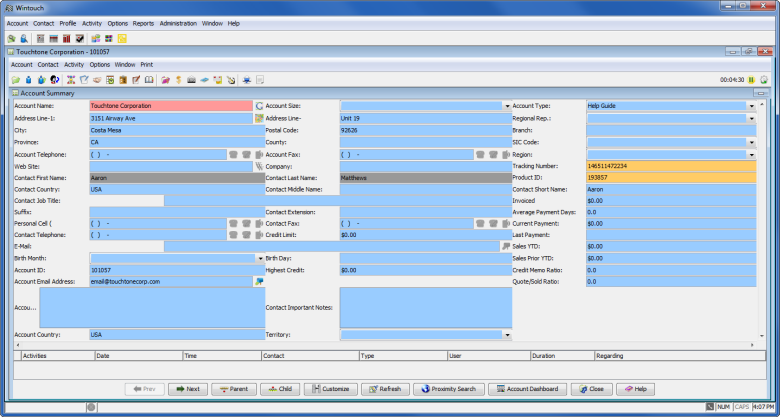Click the multicolor grid icon in main toolbar
780x417 pixels.
[x=109, y=38]
